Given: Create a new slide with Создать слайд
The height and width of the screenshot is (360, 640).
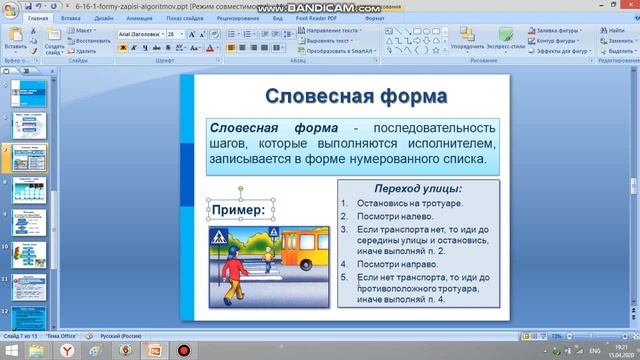Looking at the screenshot, I should click(x=54, y=41).
